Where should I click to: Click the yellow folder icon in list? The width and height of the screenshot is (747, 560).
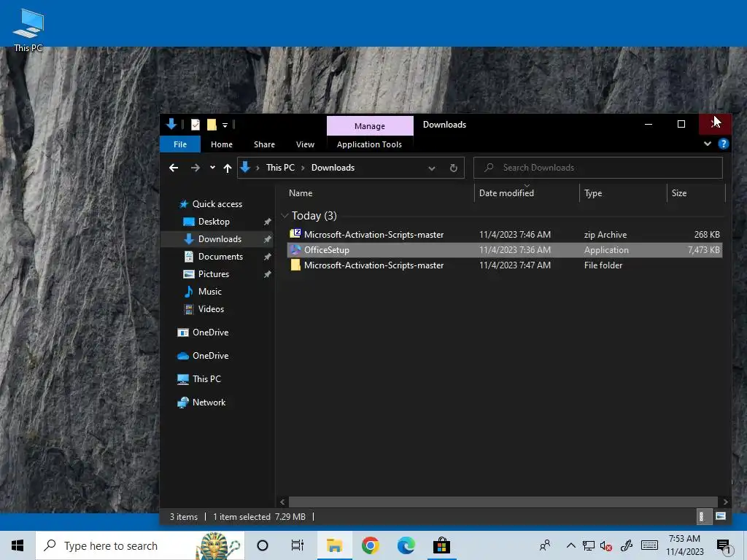tap(295, 265)
